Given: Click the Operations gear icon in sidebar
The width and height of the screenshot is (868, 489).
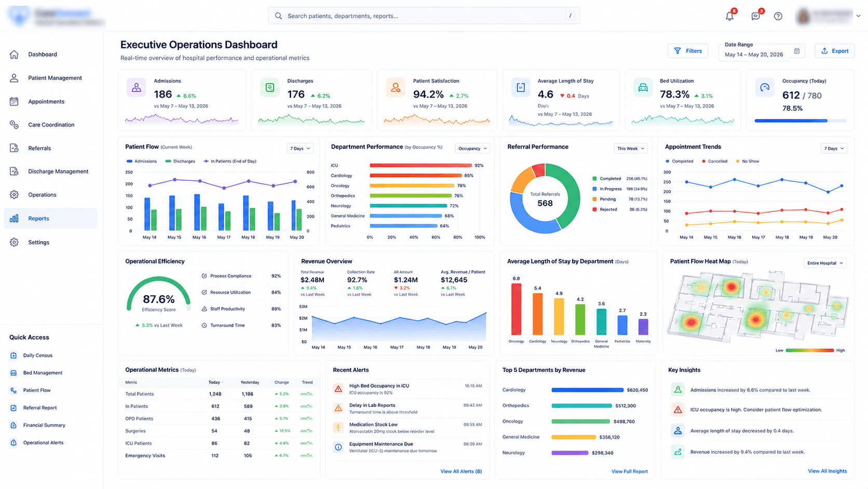Looking at the screenshot, I should [14, 195].
